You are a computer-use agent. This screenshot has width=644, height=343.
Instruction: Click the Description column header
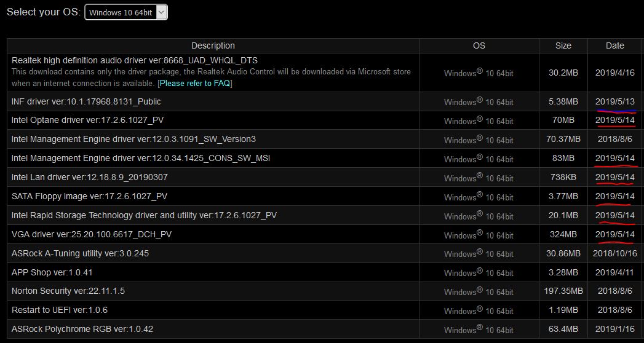click(x=213, y=45)
